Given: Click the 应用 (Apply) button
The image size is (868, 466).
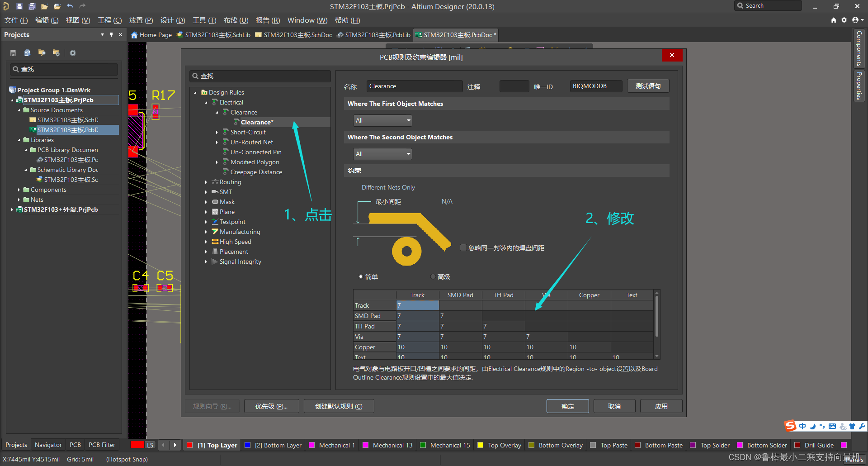Looking at the screenshot, I should [x=661, y=406].
